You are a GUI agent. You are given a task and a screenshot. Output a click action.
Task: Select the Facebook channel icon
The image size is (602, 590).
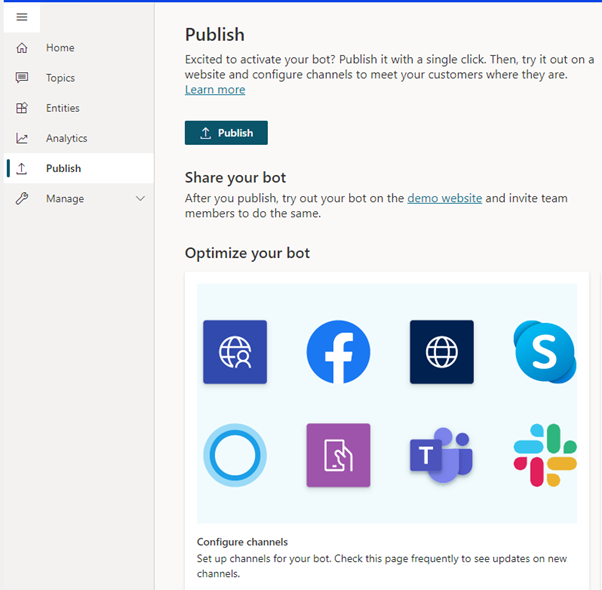pos(338,352)
